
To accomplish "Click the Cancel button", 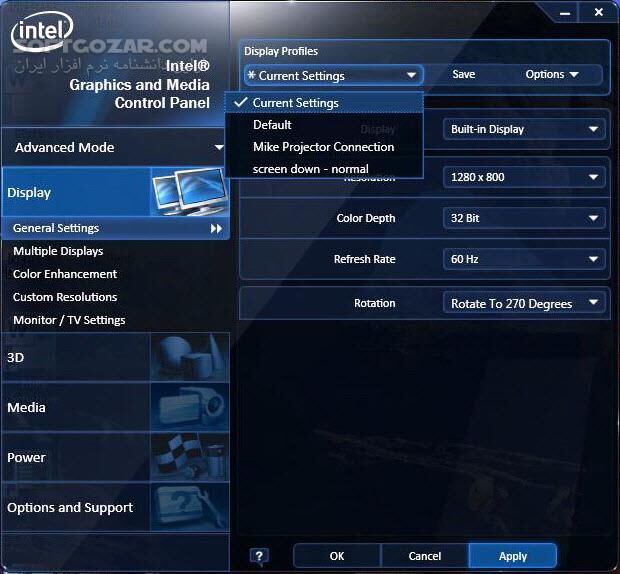I will [425, 556].
